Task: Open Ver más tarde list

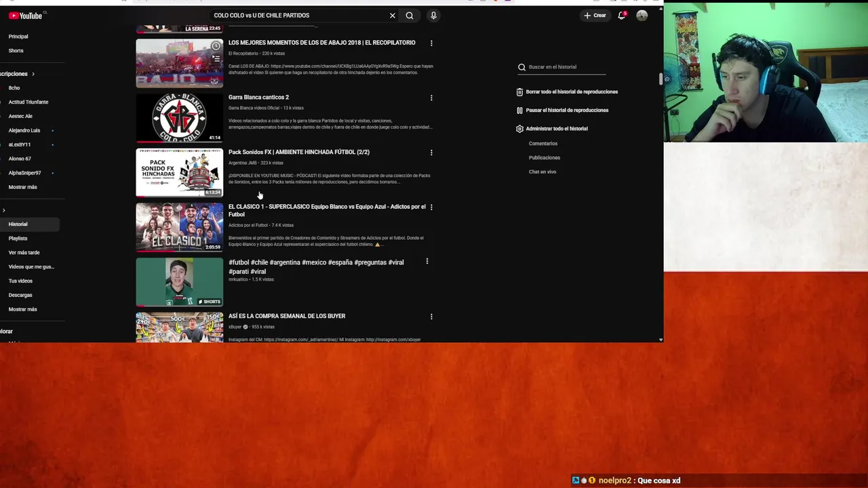Action: [24, 253]
